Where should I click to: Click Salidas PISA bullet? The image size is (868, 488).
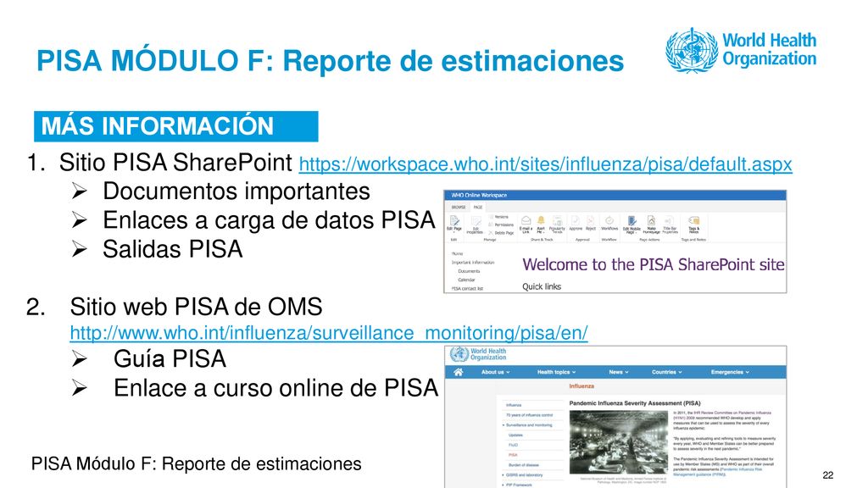pyautogui.click(x=173, y=250)
